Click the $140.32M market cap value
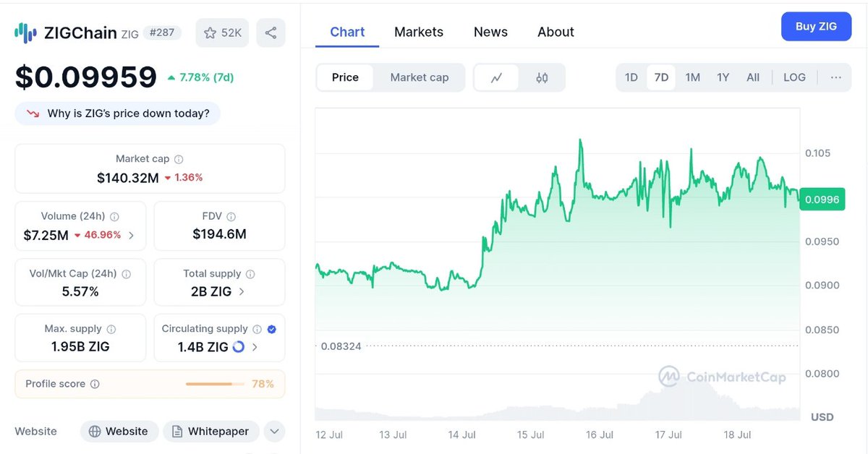The image size is (868, 454). pos(128,177)
